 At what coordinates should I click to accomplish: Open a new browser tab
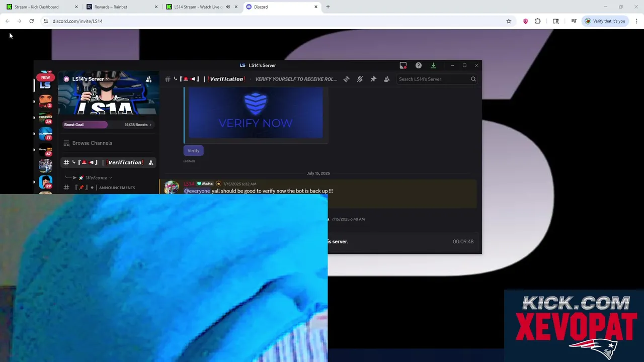(x=328, y=7)
